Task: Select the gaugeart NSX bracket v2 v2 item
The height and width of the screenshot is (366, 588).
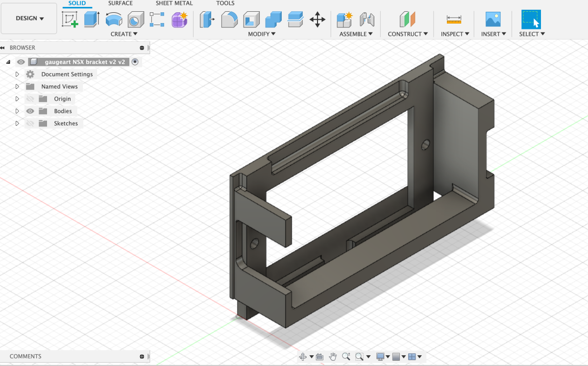Action: click(85, 62)
